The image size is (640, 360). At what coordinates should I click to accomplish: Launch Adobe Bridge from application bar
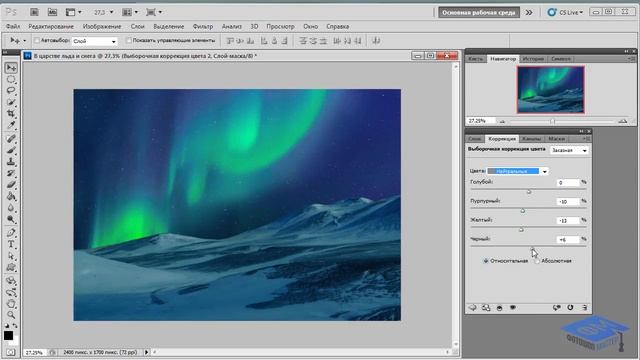click(x=34, y=12)
